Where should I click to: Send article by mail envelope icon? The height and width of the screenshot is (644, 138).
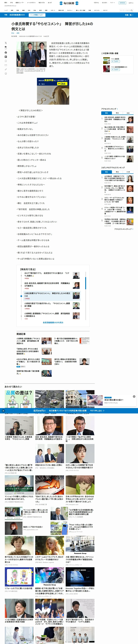[x=6, y=65]
